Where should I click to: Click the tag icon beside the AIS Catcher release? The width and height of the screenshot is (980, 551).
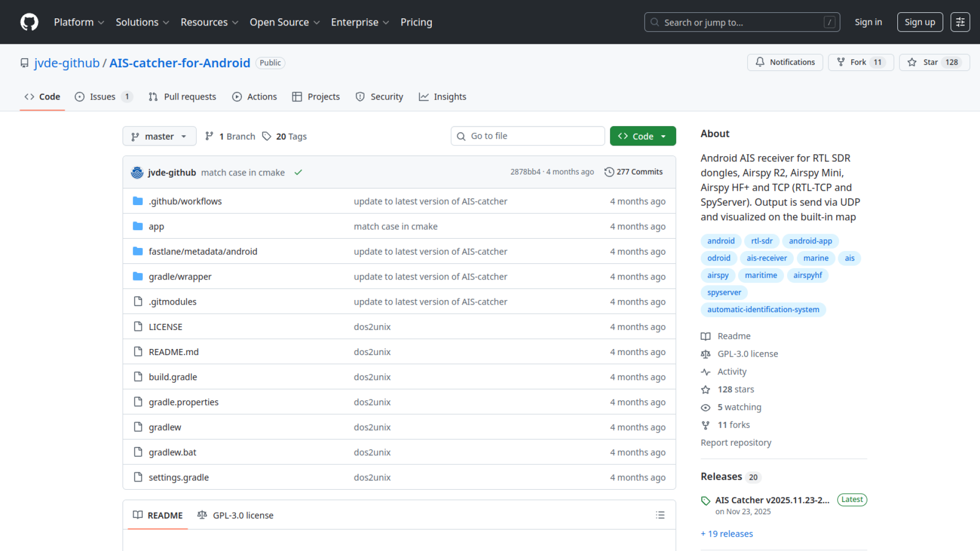click(x=705, y=500)
